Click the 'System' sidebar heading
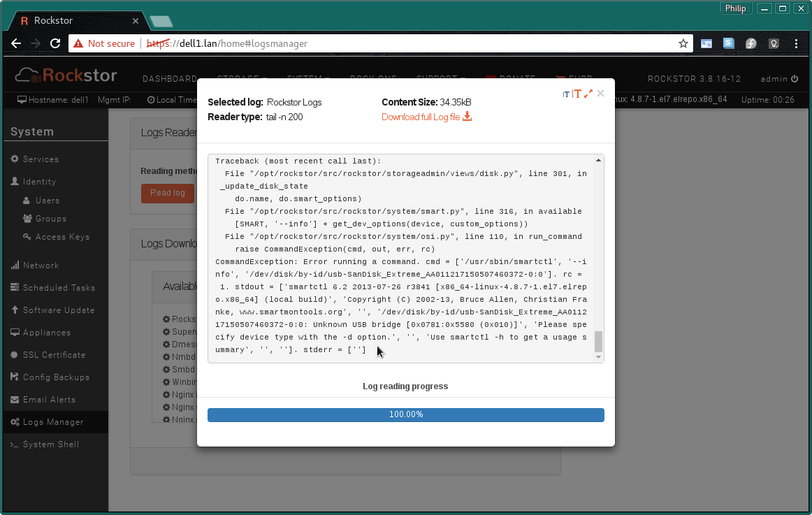812x515 pixels. (x=32, y=131)
